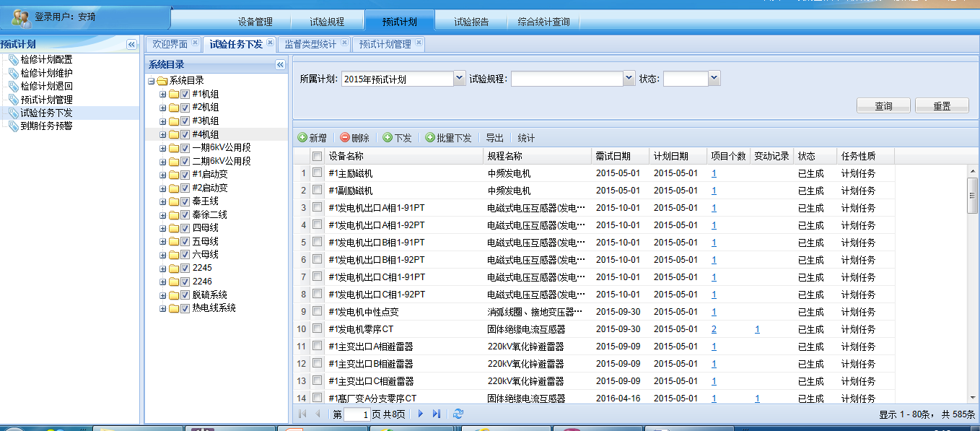This screenshot has height=431, width=980.
Task: Expand the #1机组 tree node
Action: 162,95
